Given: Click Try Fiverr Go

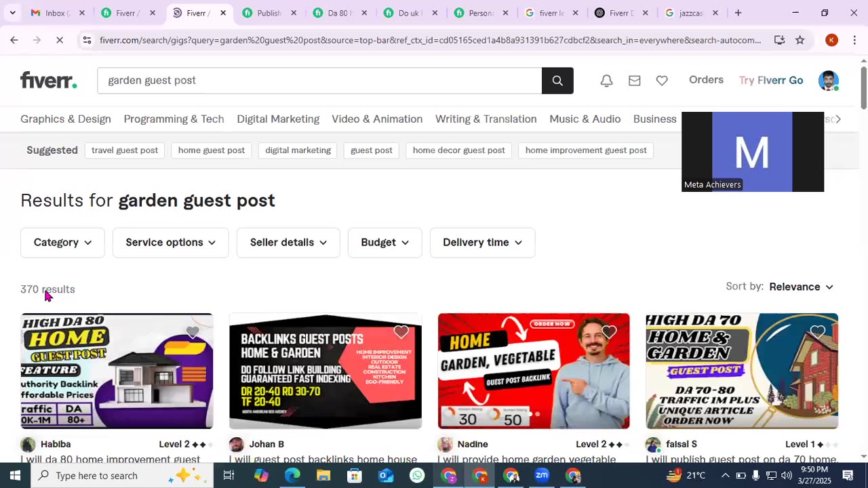Looking at the screenshot, I should pyautogui.click(x=771, y=81).
